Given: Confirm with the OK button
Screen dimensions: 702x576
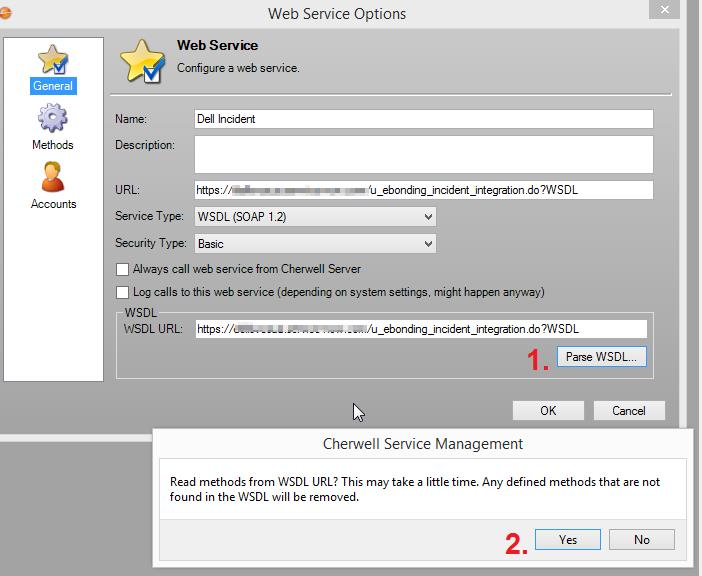Looking at the screenshot, I should 548,410.
